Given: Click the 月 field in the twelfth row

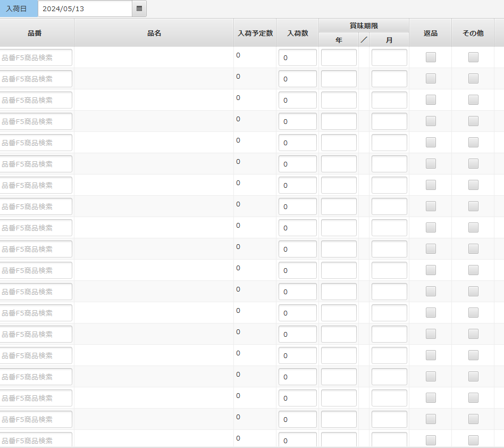Looking at the screenshot, I should 389,292.
